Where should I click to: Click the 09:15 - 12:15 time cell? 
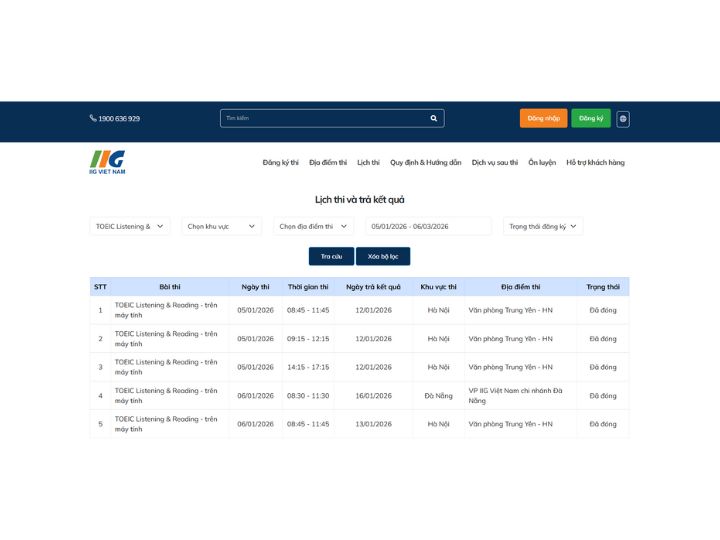[308, 339]
